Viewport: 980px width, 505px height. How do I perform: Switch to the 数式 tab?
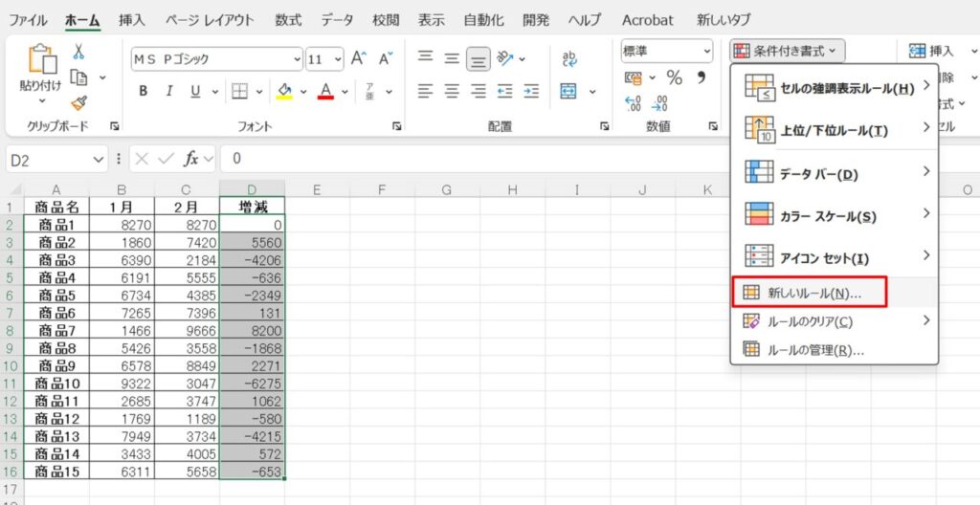tap(287, 20)
